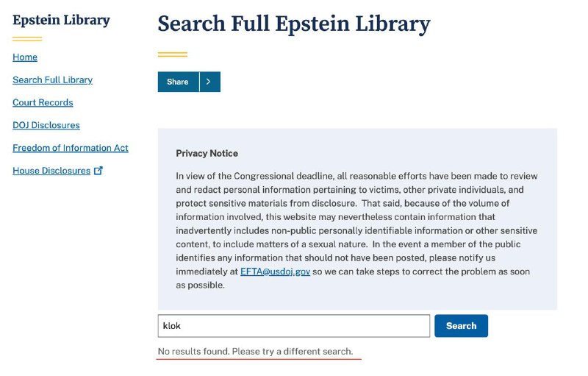Click the Epstein Library sidebar title
This screenshot has height=376, width=588.
tap(61, 20)
